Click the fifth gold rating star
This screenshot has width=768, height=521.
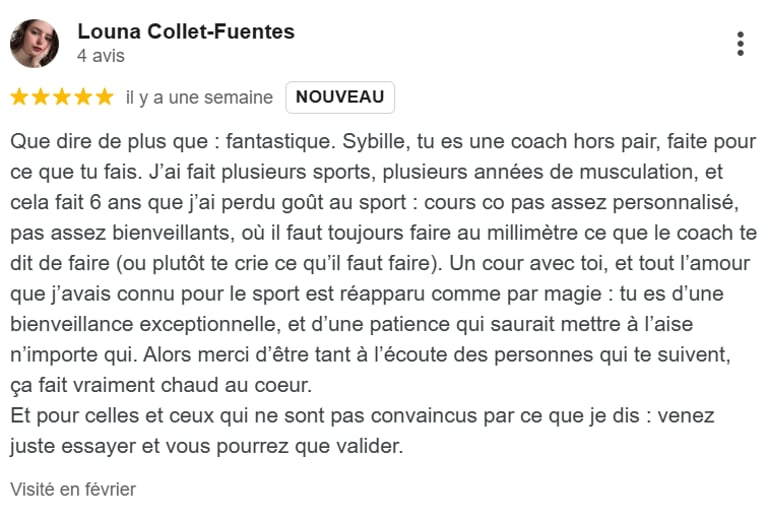point(105,97)
